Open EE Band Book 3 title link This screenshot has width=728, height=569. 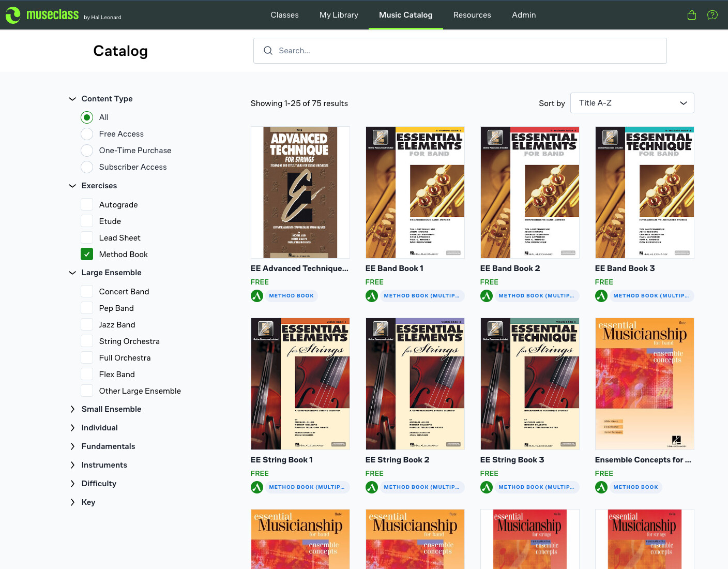625,268
